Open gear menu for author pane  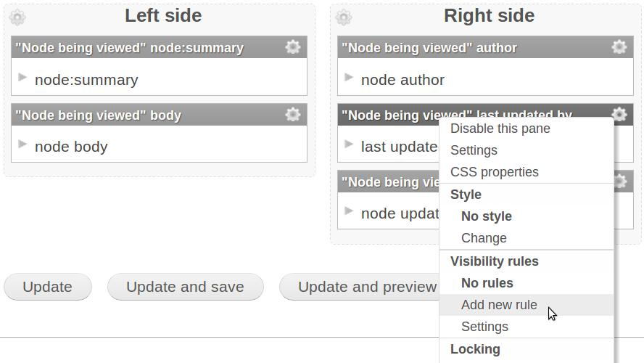click(x=619, y=47)
